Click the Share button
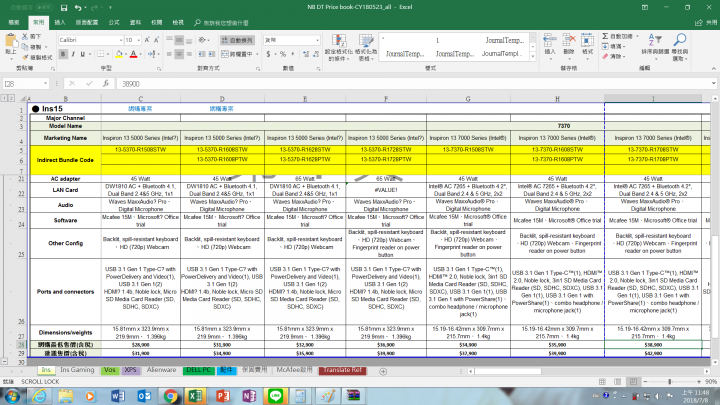 click(706, 22)
